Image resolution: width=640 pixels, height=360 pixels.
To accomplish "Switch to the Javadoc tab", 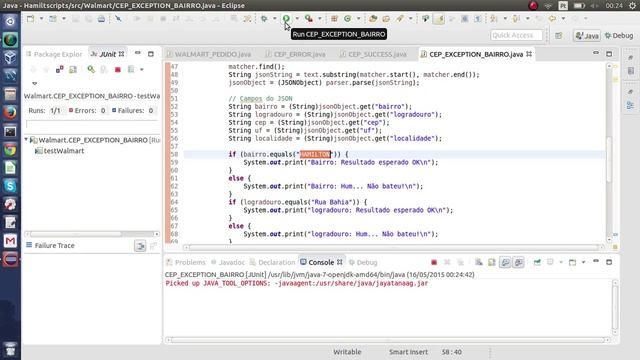I will coord(228,262).
